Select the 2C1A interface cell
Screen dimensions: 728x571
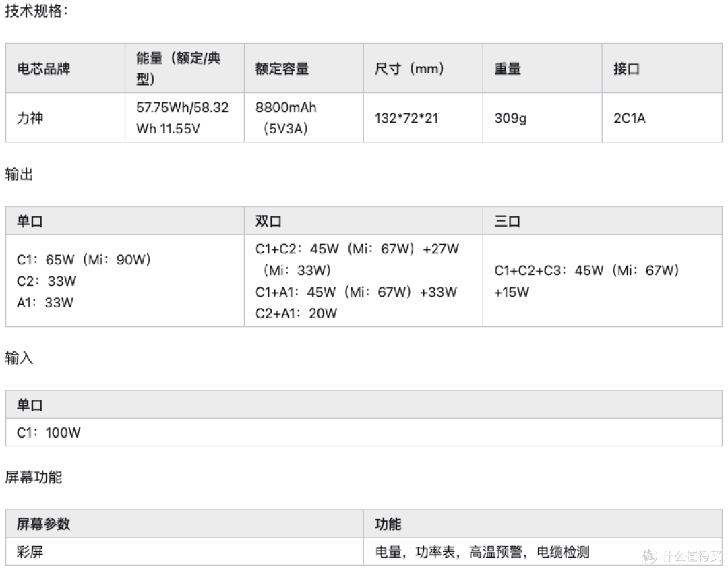click(x=662, y=117)
